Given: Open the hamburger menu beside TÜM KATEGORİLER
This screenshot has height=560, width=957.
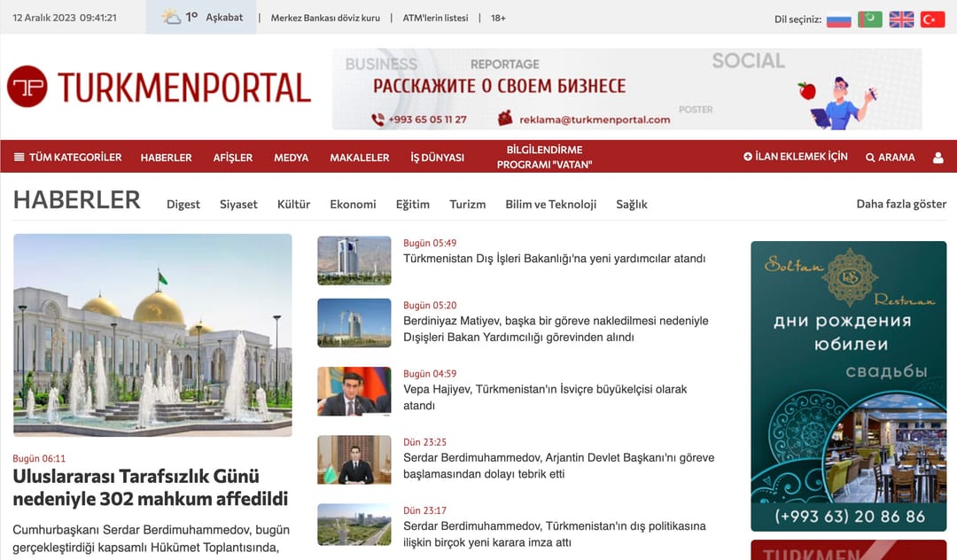Looking at the screenshot, I should point(17,157).
